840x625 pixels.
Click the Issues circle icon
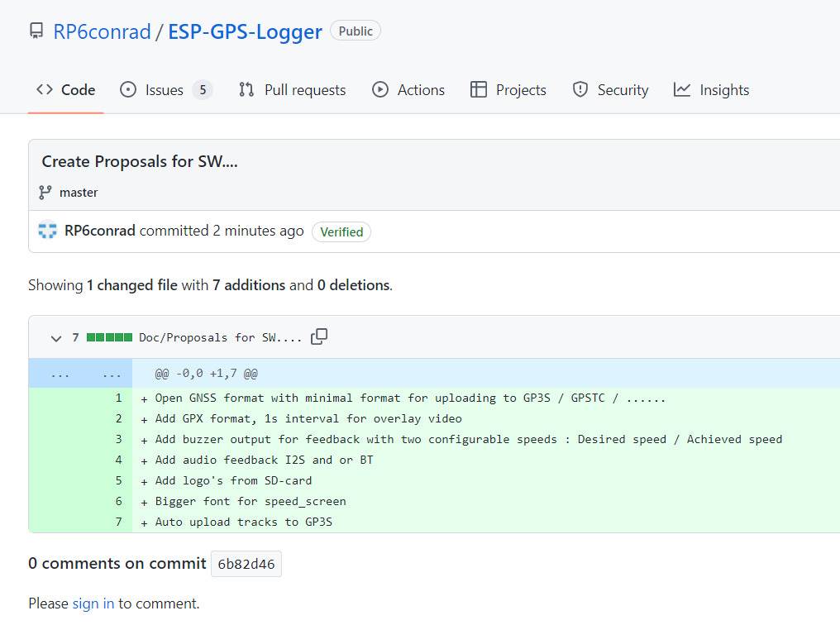128,90
